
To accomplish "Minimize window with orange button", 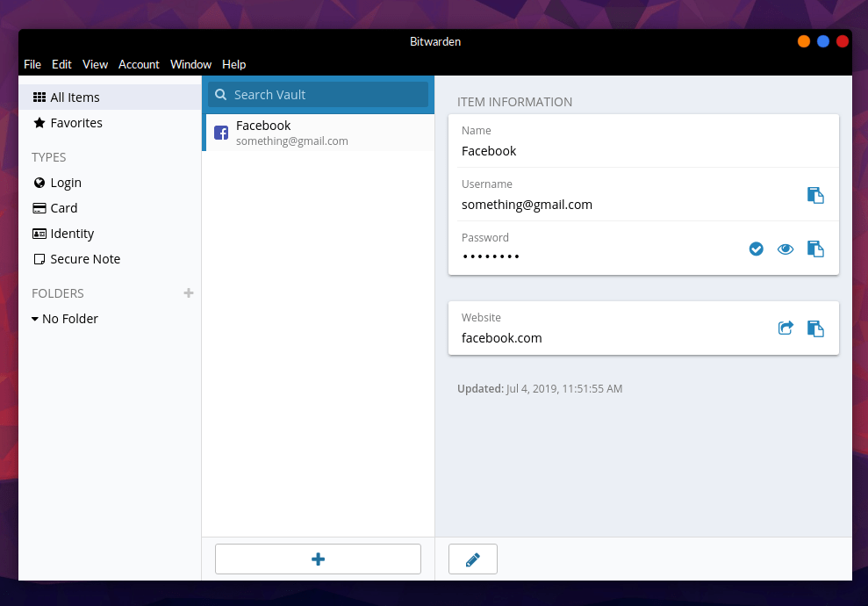I will (804, 41).
